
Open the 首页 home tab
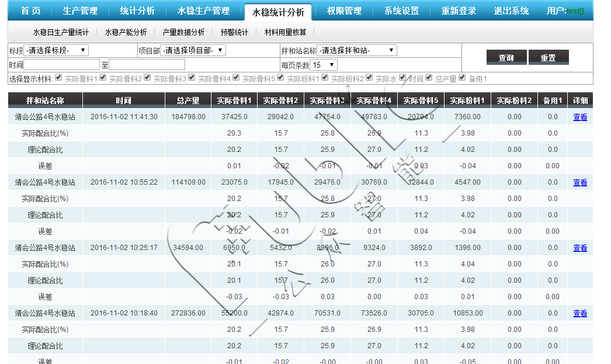[x=30, y=11]
